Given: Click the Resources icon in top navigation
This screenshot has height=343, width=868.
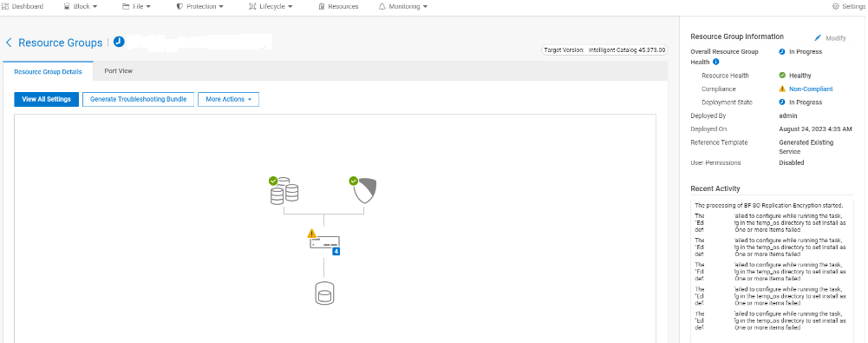Looking at the screenshot, I should point(322,7).
